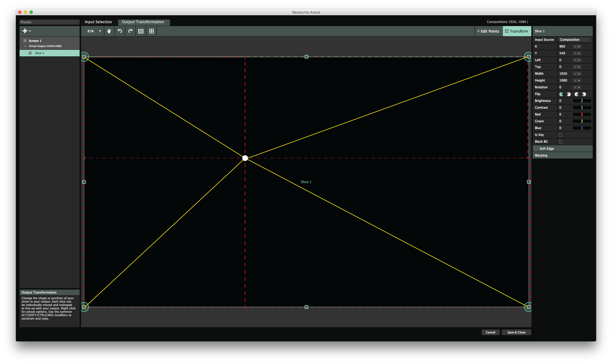Click the fourth Flip pac-man icon
Viewport: 612px width, 364px height.
(x=584, y=94)
